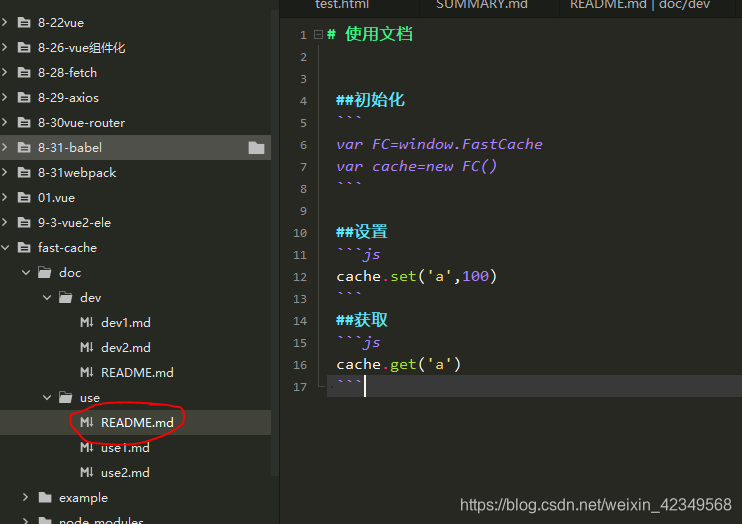Click code line cache.get('a')

pos(399,364)
